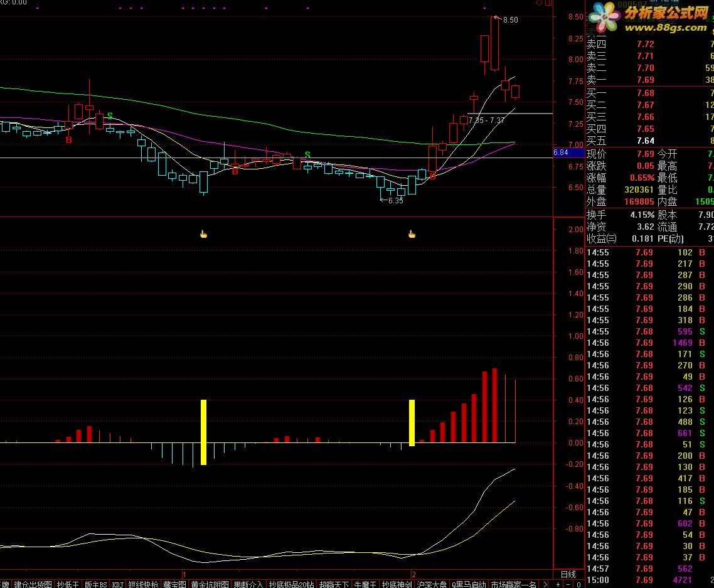Click the 涨幅 0.65% value
The height and width of the screenshot is (588, 714).
click(x=642, y=178)
